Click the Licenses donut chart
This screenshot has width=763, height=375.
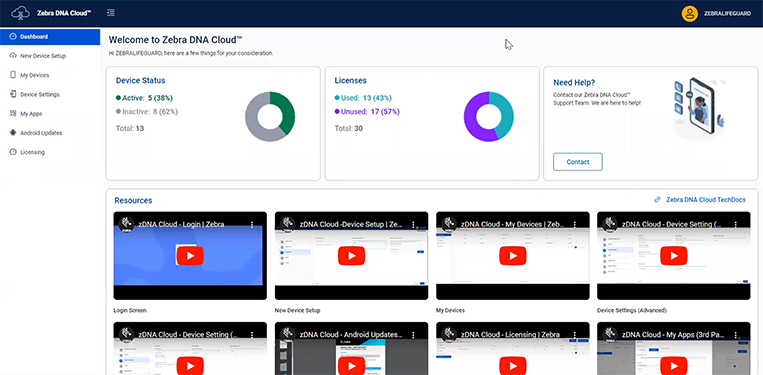point(489,117)
